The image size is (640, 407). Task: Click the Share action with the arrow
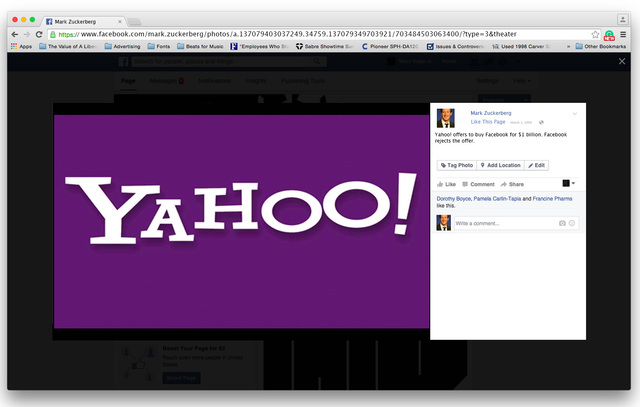pos(512,184)
